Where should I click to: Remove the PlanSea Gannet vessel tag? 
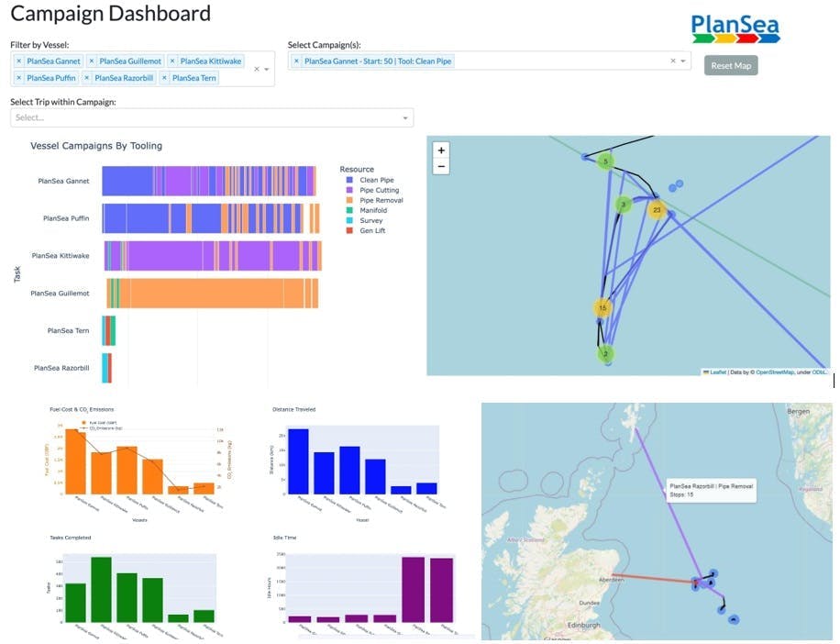click(18, 61)
